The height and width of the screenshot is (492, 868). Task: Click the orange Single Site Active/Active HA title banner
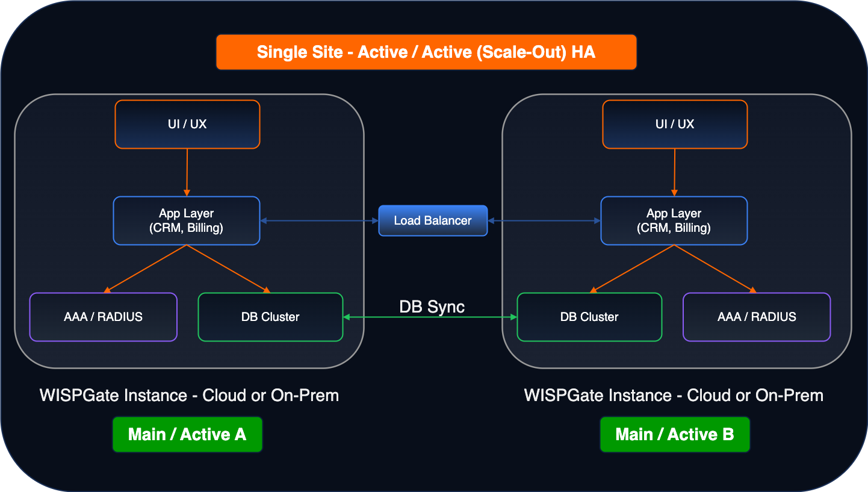426,52
